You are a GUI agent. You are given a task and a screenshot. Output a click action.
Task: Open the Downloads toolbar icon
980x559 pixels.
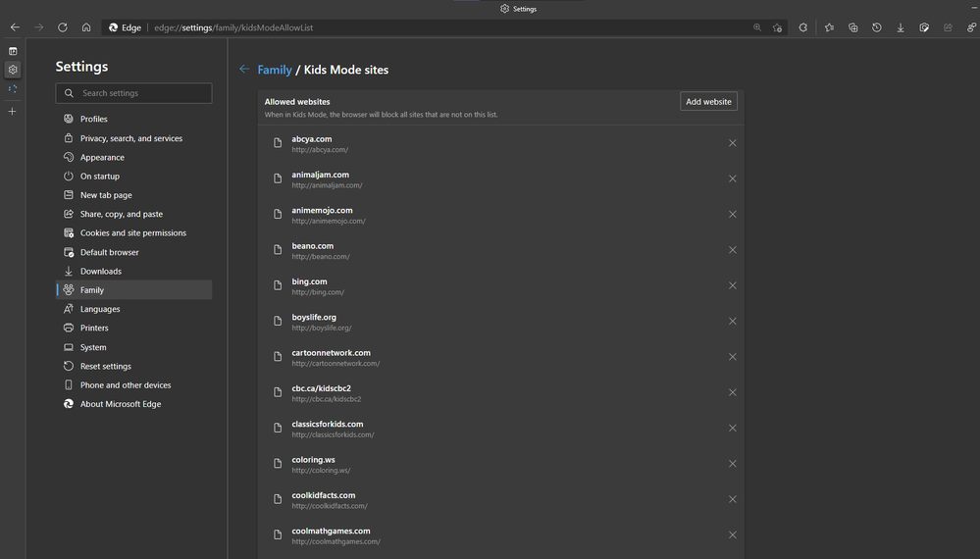901,27
